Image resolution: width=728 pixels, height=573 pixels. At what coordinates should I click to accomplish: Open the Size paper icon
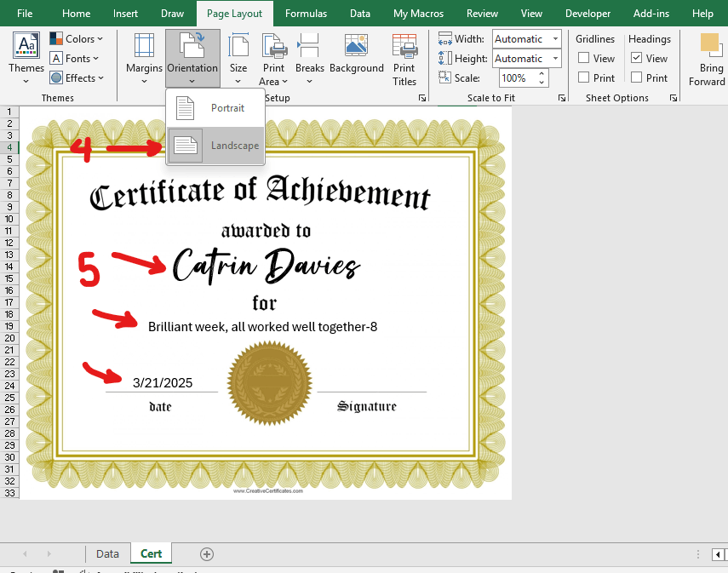click(238, 46)
